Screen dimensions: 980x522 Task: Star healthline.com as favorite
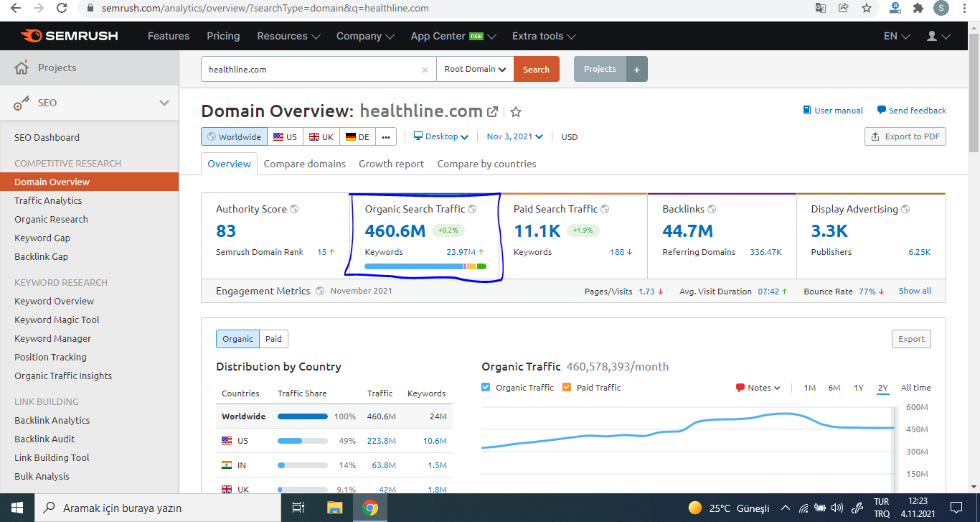tap(516, 112)
